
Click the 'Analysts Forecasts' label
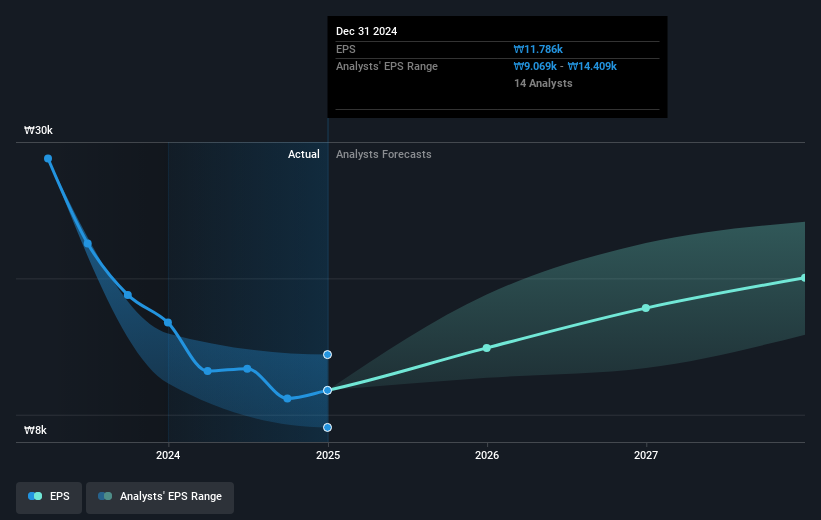(x=384, y=154)
